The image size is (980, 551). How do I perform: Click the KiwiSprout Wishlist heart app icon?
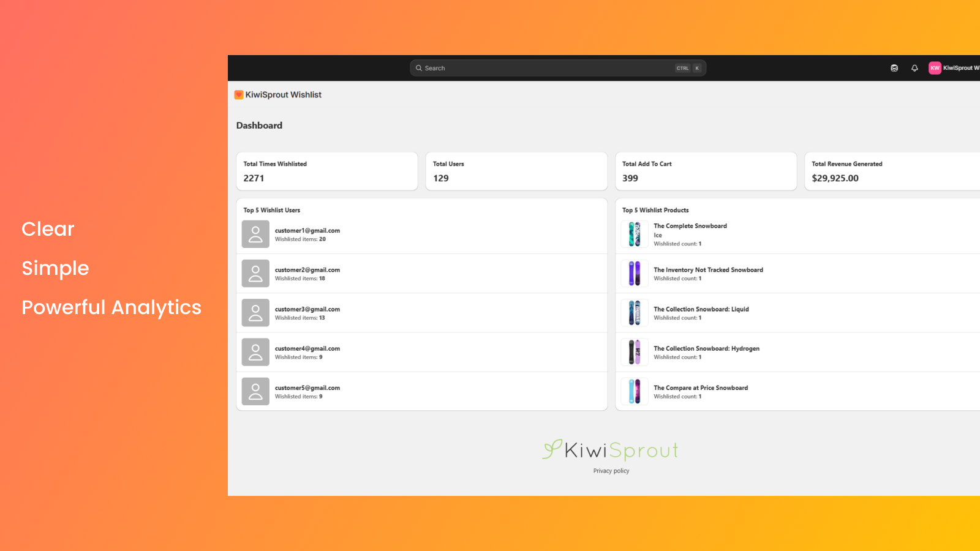(x=239, y=95)
